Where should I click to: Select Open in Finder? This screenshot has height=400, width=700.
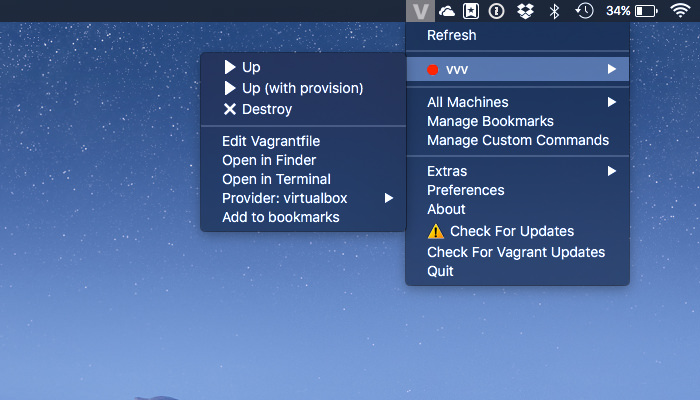(303, 160)
